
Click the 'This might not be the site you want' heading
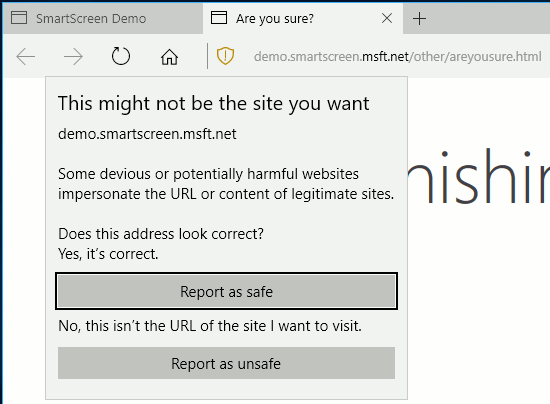tap(214, 104)
